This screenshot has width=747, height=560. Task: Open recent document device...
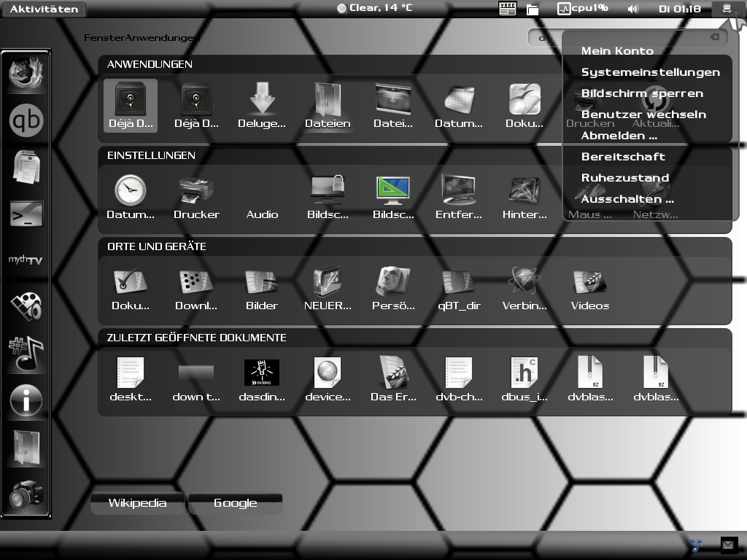328,379
